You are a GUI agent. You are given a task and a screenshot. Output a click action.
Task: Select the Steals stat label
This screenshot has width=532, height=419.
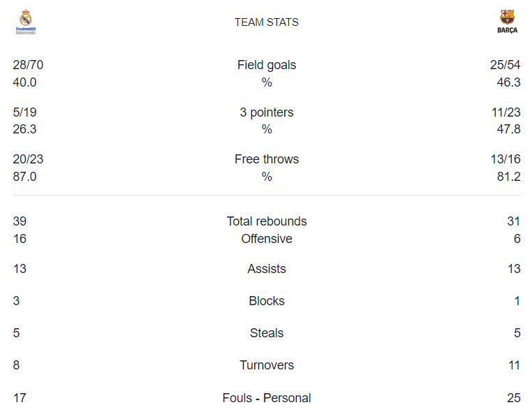267,333
